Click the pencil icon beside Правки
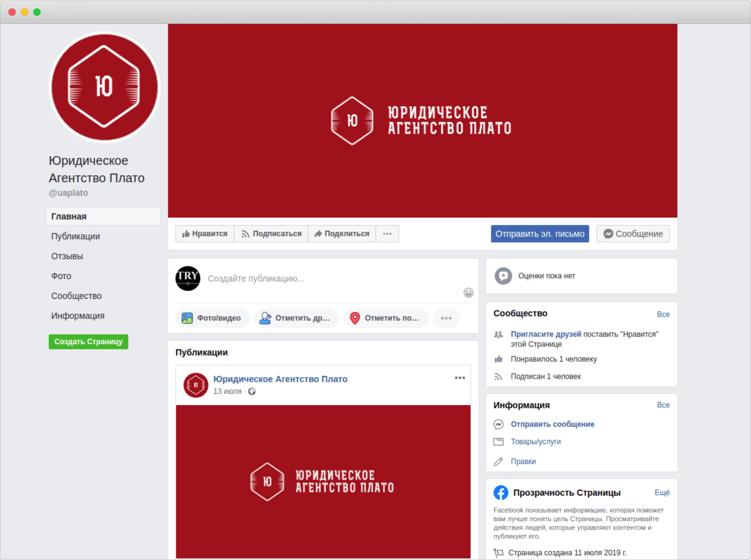The width and height of the screenshot is (751, 560). (498, 461)
